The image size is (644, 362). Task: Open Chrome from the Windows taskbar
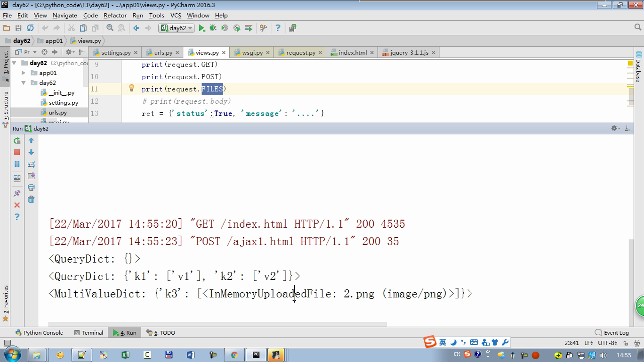(x=234, y=355)
